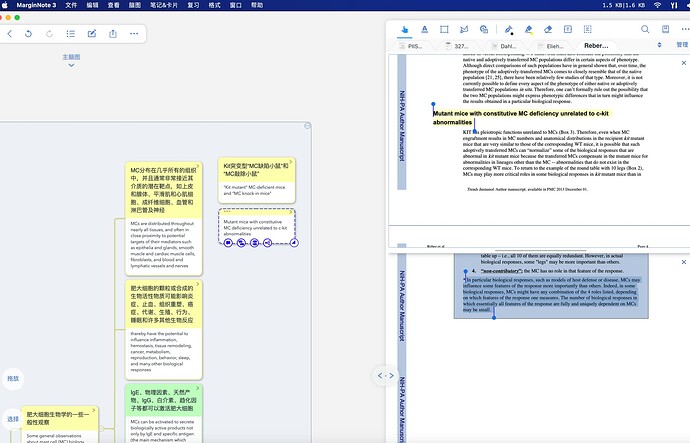Screen dimensions: 690x443
Task: Open the chevron on MC分布在几乎所有的组织 card
Action: [198, 166]
